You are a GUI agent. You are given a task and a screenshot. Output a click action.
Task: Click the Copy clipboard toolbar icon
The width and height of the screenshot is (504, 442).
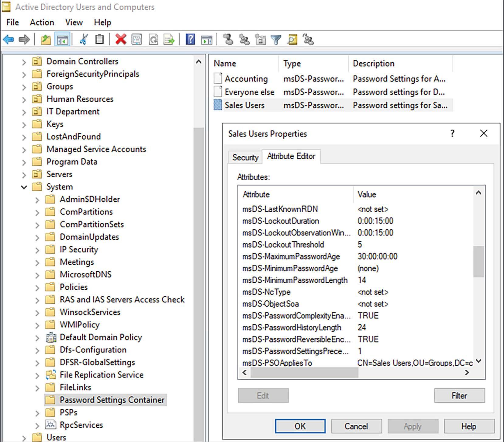click(99, 40)
